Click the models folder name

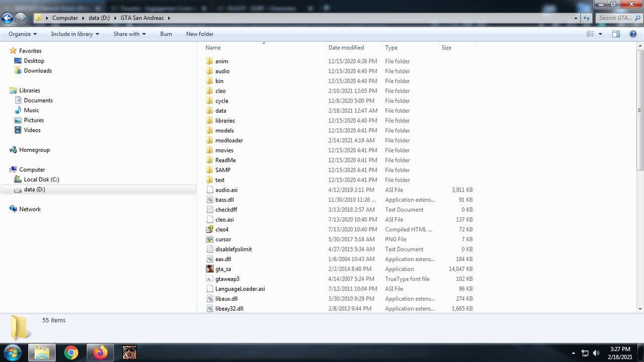click(x=224, y=131)
